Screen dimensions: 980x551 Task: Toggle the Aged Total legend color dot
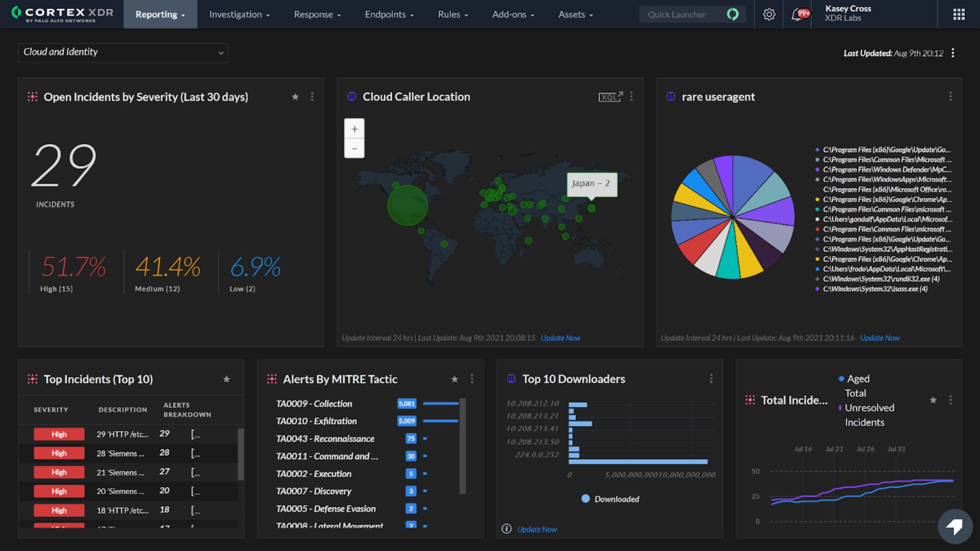tap(841, 379)
